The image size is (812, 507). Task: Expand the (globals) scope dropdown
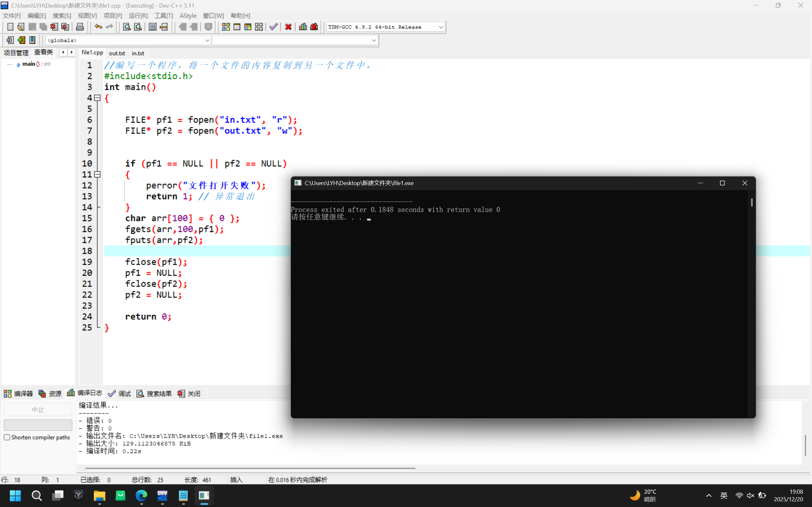pos(207,40)
